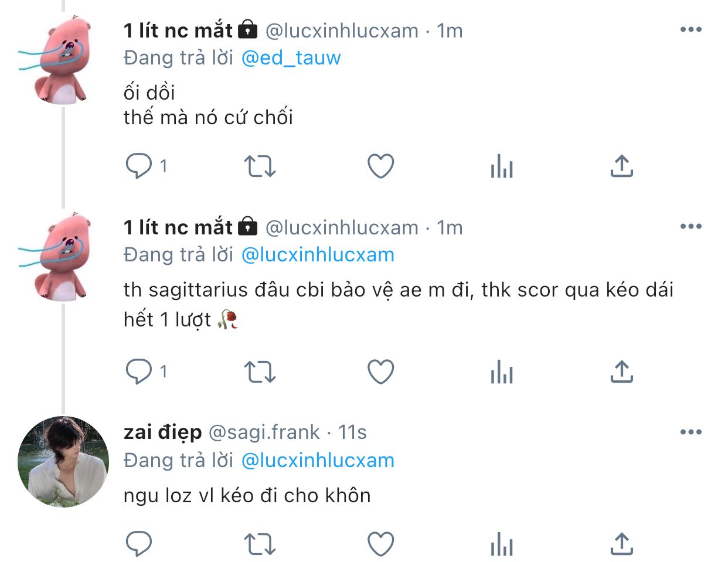Open more options on the sagittarius tweet

[x=690, y=227]
